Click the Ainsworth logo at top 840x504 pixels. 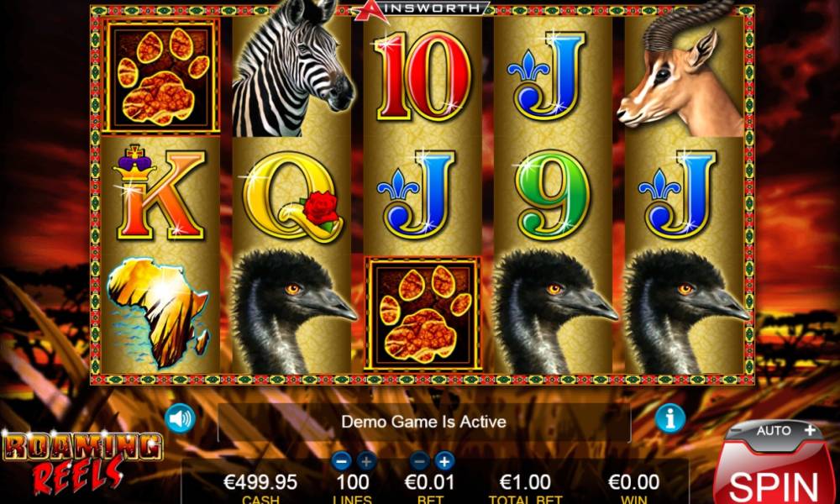pos(421,9)
